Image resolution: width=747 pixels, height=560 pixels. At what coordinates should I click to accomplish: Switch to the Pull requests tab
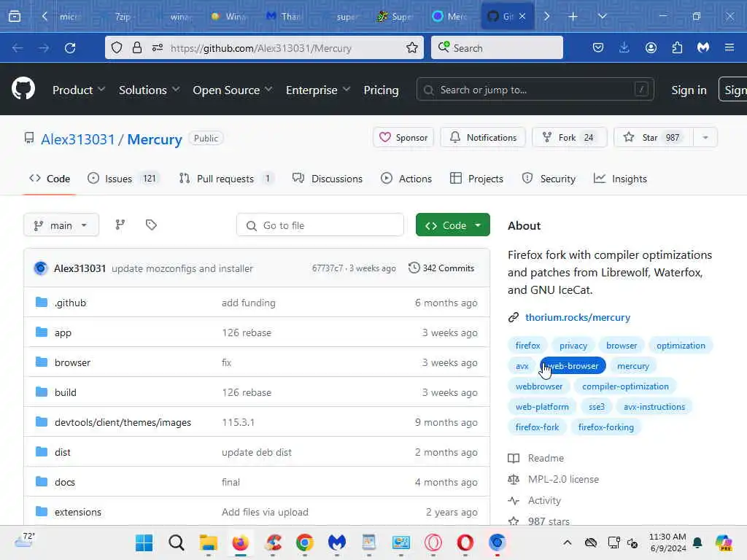tap(226, 179)
